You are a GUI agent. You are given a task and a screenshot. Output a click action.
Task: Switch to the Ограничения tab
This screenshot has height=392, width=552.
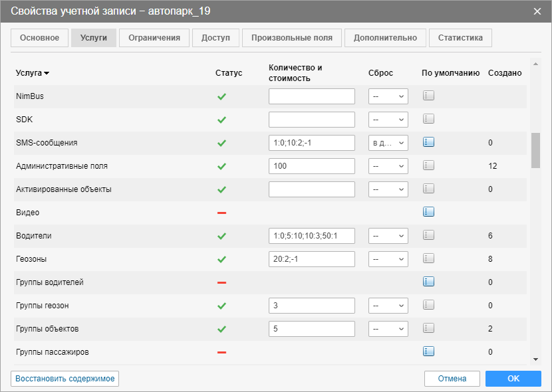coord(154,38)
